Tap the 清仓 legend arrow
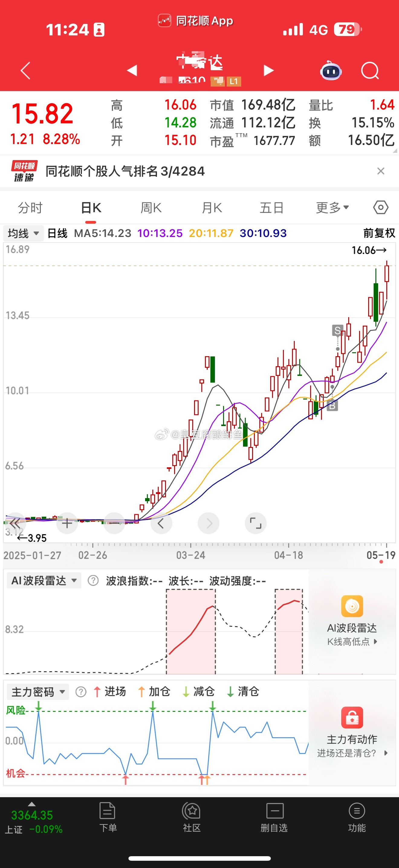The height and width of the screenshot is (868, 399). click(230, 692)
